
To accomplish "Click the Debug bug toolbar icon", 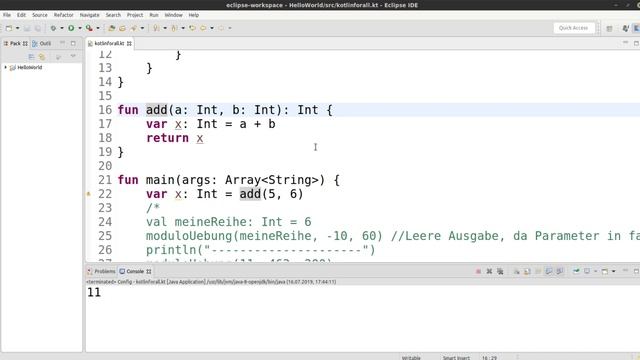I will [x=53, y=28].
